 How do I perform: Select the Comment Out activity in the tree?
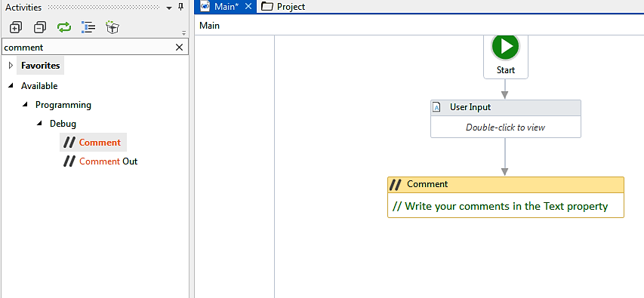click(x=100, y=161)
